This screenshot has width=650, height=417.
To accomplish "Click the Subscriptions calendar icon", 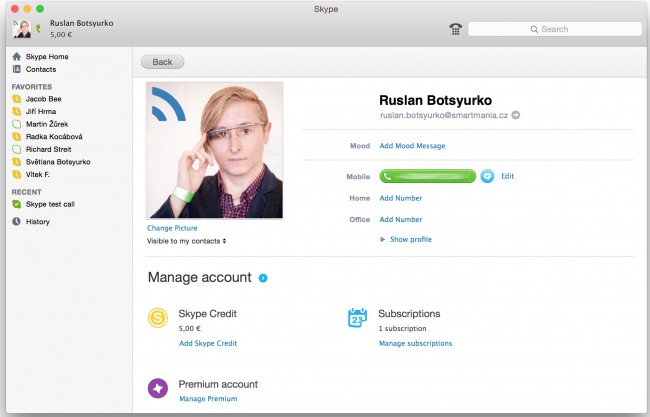I will pos(357,318).
